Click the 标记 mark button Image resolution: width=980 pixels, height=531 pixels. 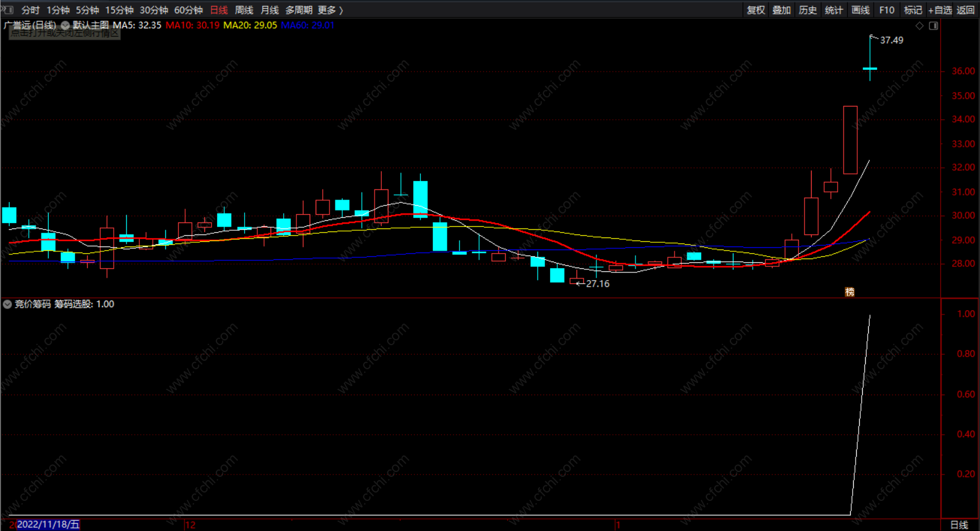[913, 10]
